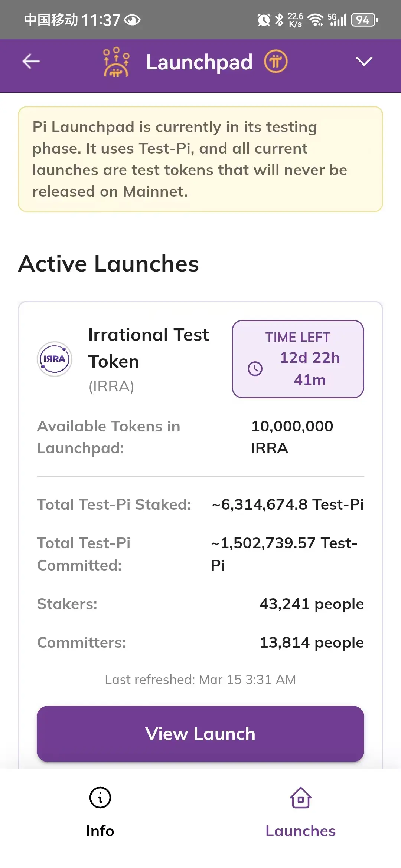Image resolution: width=401 pixels, height=868 pixels.
Task: Tap the Time Left countdown box
Action: coord(298,359)
